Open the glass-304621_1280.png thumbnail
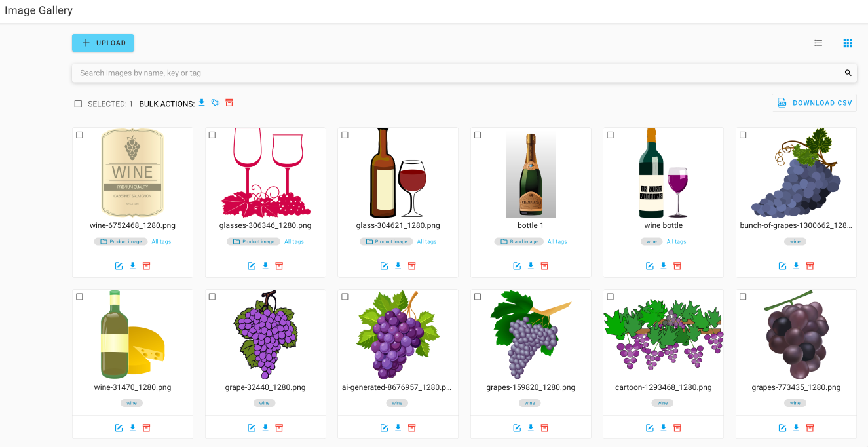 pos(398,173)
